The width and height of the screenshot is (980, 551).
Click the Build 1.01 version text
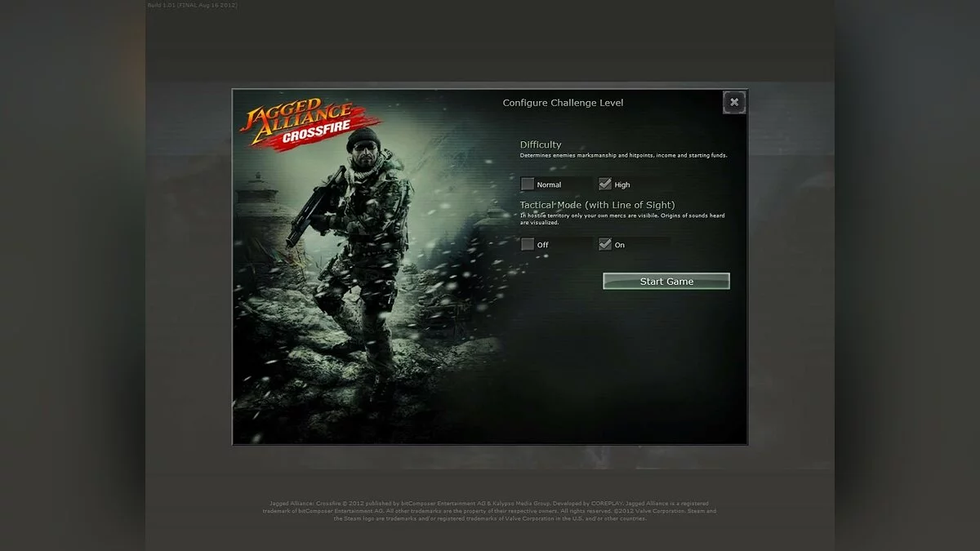coord(193,5)
